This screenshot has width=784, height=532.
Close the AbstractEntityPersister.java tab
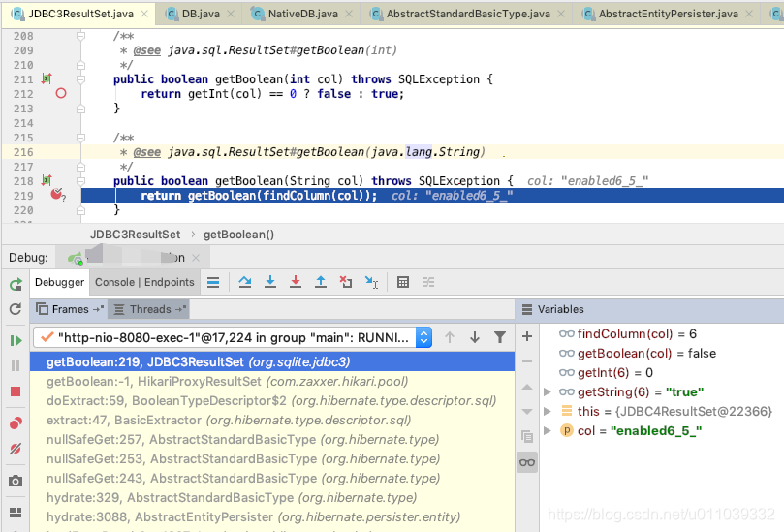tap(749, 14)
